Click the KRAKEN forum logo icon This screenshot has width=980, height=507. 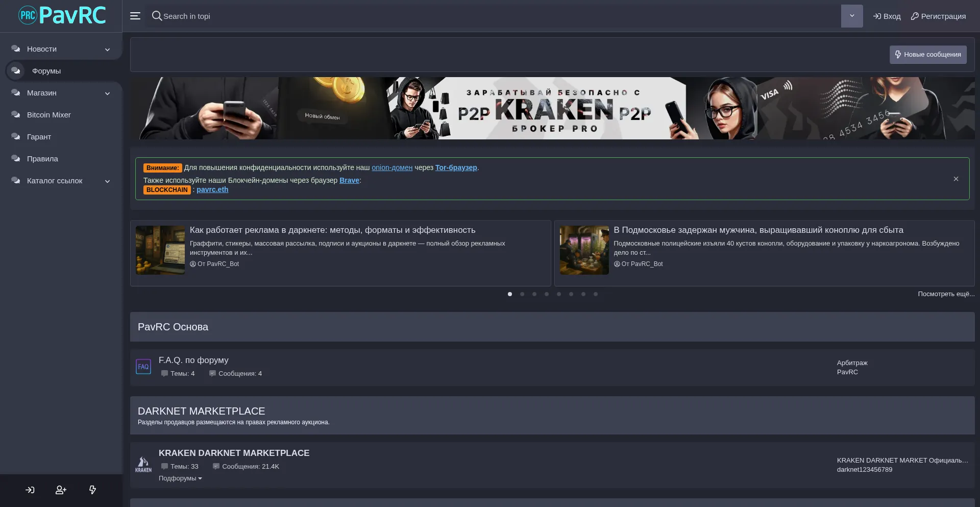[x=143, y=465]
